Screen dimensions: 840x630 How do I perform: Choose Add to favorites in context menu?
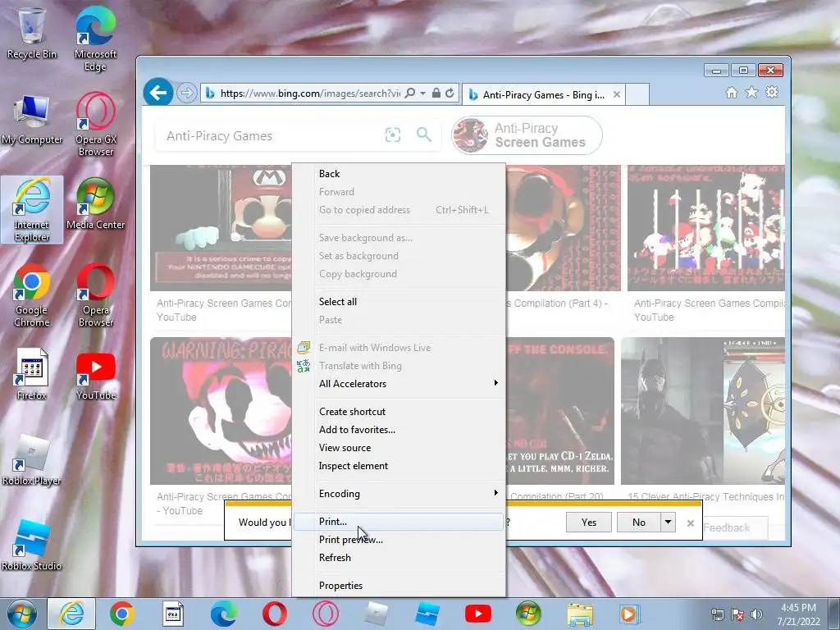[399, 430]
